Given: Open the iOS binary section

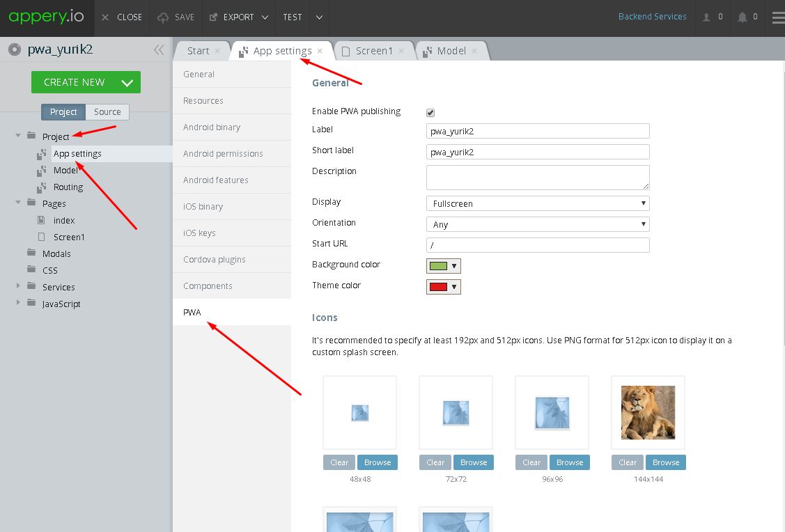Looking at the screenshot, I should pyautogui.click(x=232, y=207).
